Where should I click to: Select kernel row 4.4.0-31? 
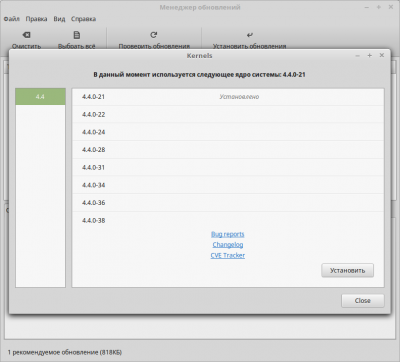click(x=228, y=167)
